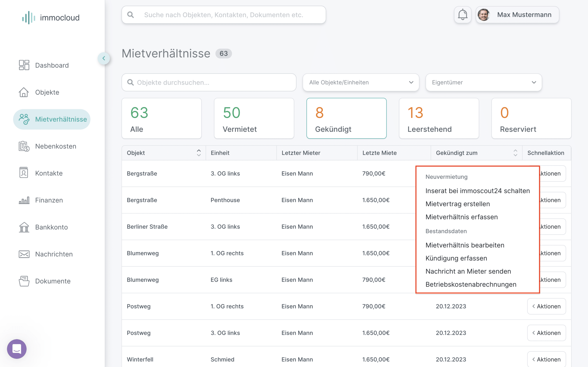
Task: Focus the Objekte durchsuchen search field
Action: point(209,83)
